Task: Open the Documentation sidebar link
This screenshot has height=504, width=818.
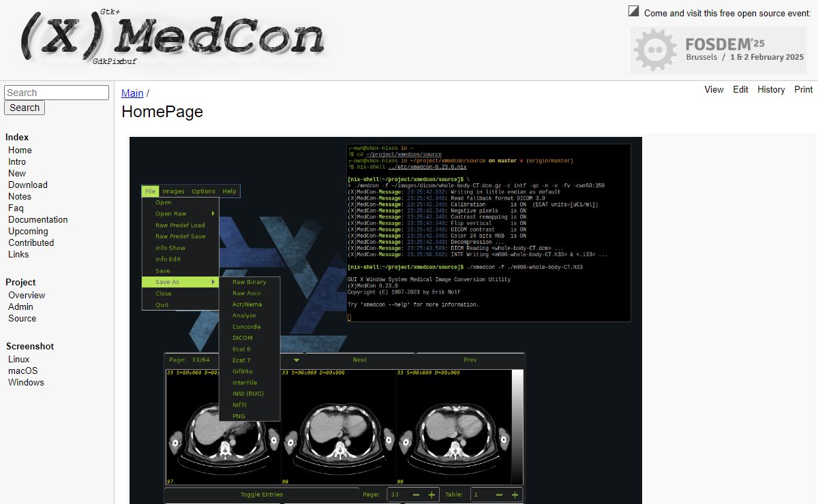Action: 38,219
